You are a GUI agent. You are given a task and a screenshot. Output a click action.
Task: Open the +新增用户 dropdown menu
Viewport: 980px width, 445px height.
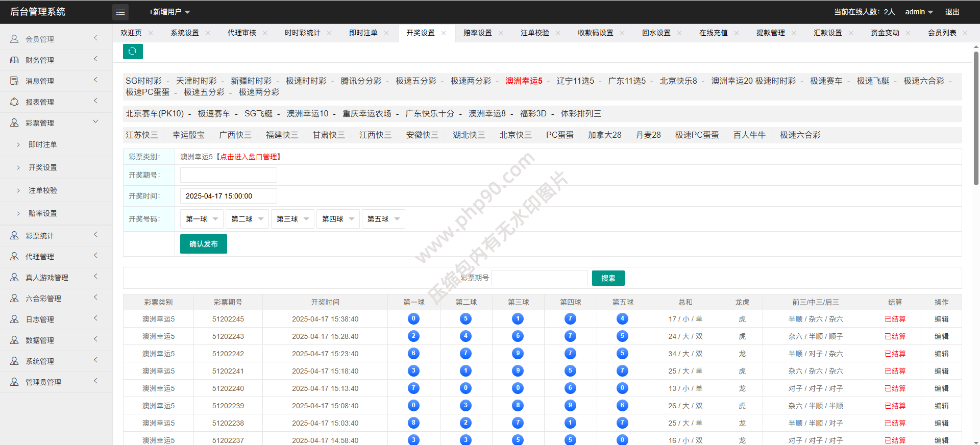(x=169, y=12)
